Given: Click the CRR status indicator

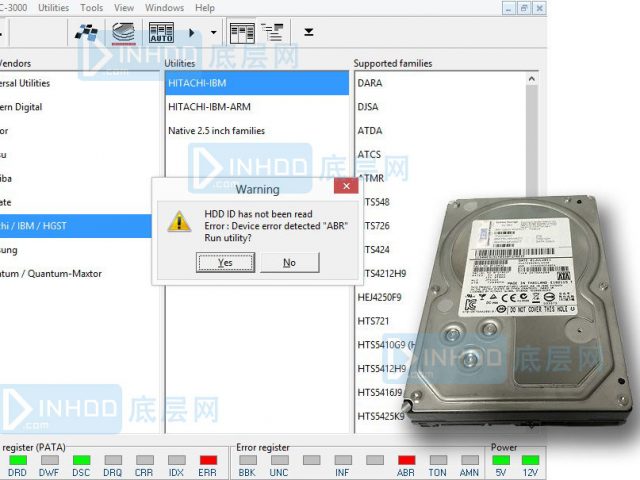Looking at the screenshot, I should click(x=144, y=460).
